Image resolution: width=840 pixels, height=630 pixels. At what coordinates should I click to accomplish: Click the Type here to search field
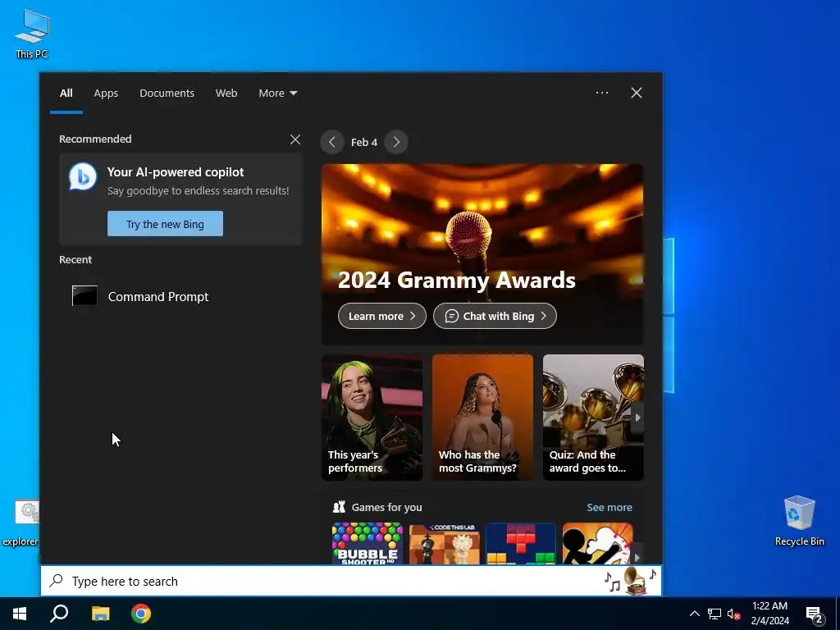tap(351, 581)
